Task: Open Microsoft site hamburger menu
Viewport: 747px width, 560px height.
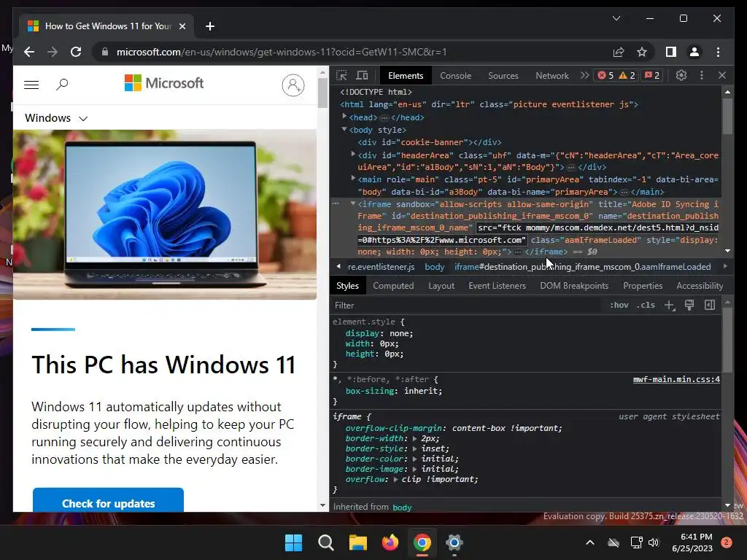Action: click(x=31, y=85)
